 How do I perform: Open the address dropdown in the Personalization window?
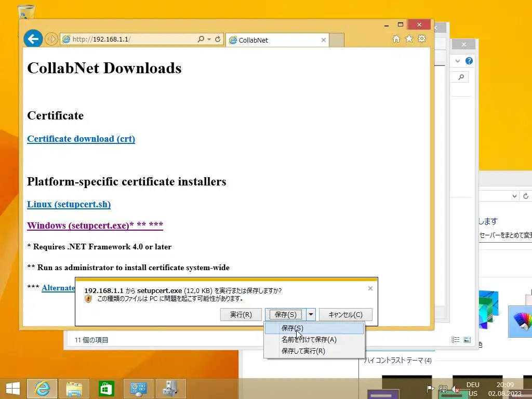(x=514, y=196)
